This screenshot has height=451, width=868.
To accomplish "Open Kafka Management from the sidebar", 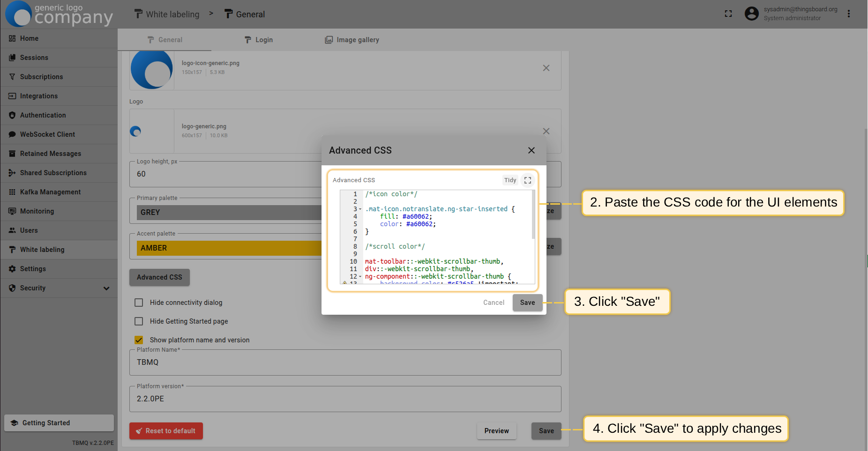I will click(50, 192).
